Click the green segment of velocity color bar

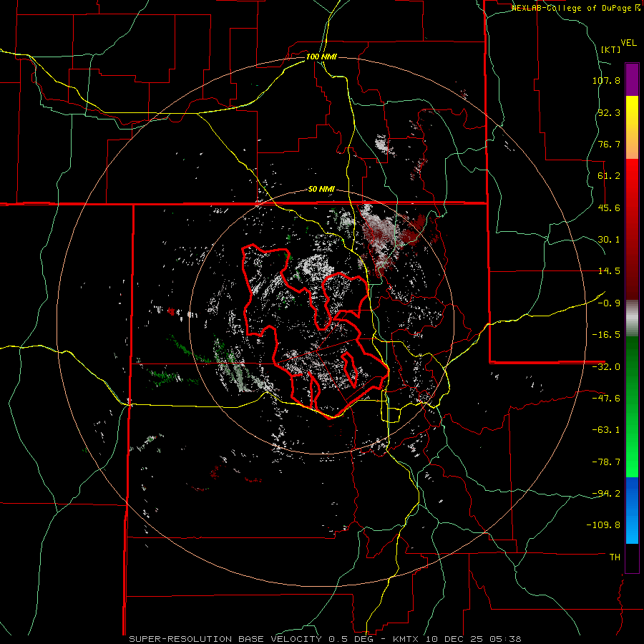point(632,406)
